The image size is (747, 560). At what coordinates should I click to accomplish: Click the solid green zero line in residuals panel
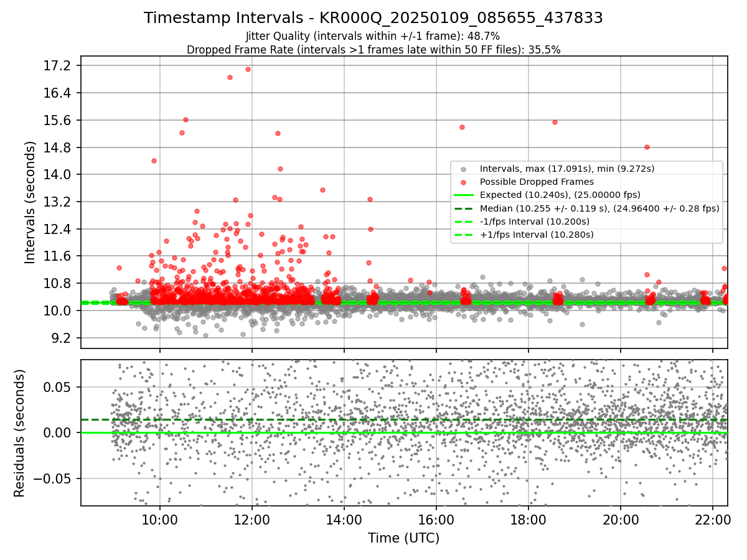(x=404, y=432)
